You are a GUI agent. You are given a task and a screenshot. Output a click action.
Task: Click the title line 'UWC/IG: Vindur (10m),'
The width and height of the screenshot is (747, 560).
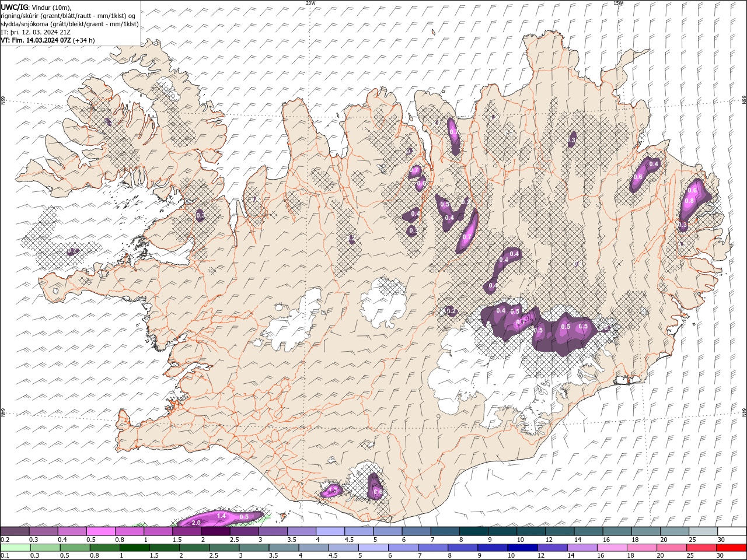[36, 7]
